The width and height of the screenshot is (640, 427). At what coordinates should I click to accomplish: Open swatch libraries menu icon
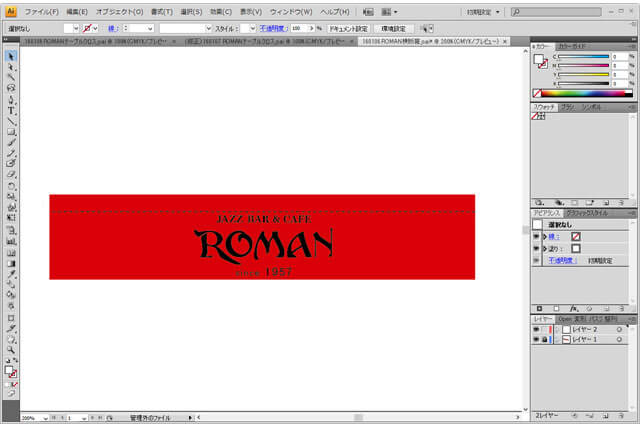[540, 202]
